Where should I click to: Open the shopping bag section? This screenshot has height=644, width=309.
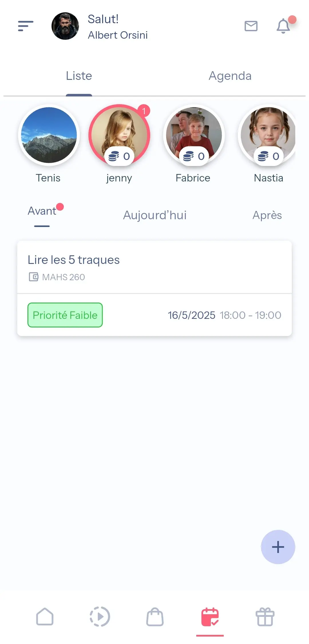point(155,617)
